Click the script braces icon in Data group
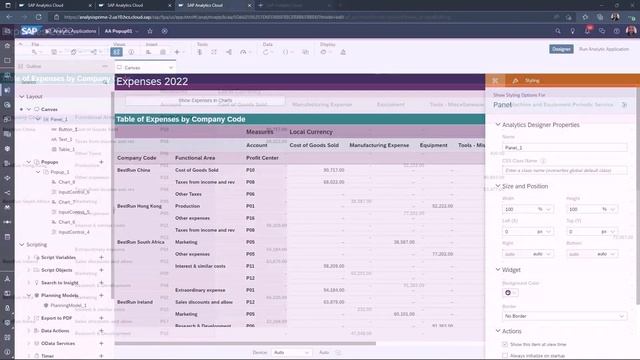The width and height of the screenshot is (640, 360). coord(286,52)
